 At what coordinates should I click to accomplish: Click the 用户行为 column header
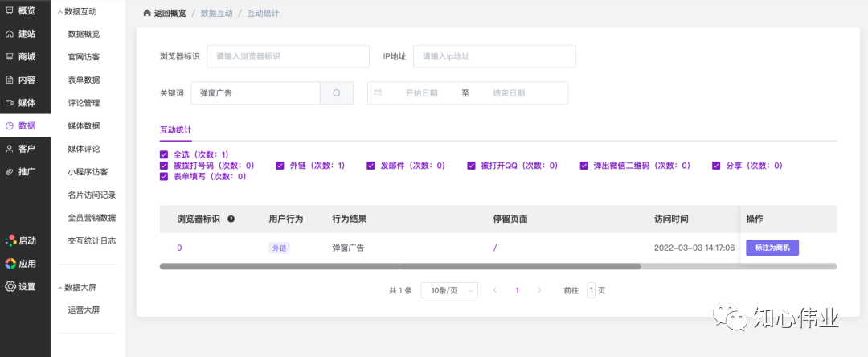click(x=286, y=220)
